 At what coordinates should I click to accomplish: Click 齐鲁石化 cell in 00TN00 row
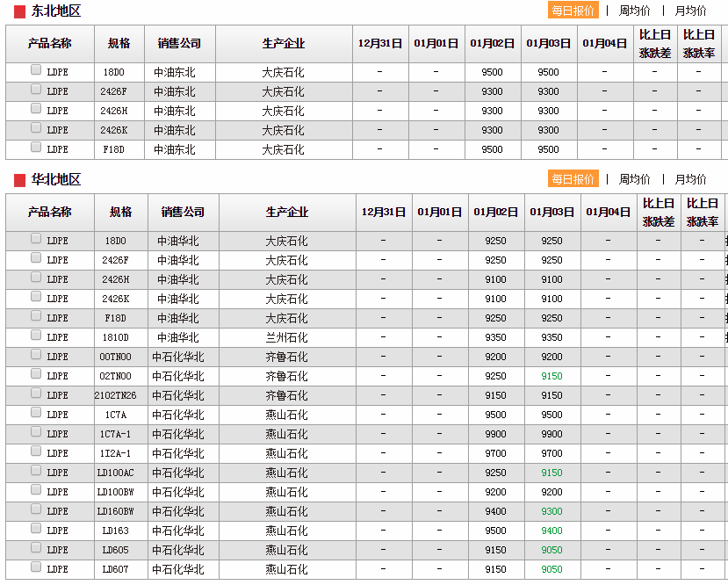click(x=286, y=357)
